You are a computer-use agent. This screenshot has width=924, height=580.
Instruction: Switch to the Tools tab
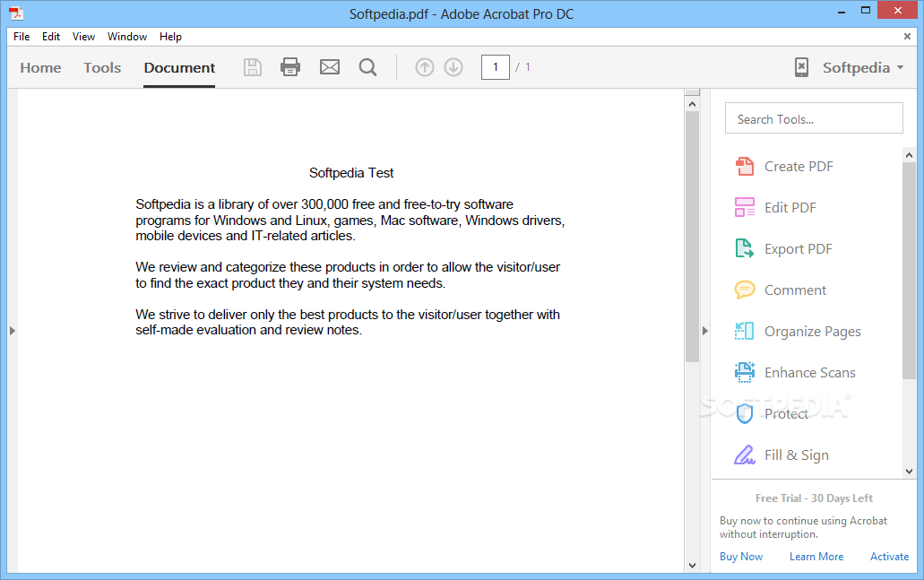(102, 68)
